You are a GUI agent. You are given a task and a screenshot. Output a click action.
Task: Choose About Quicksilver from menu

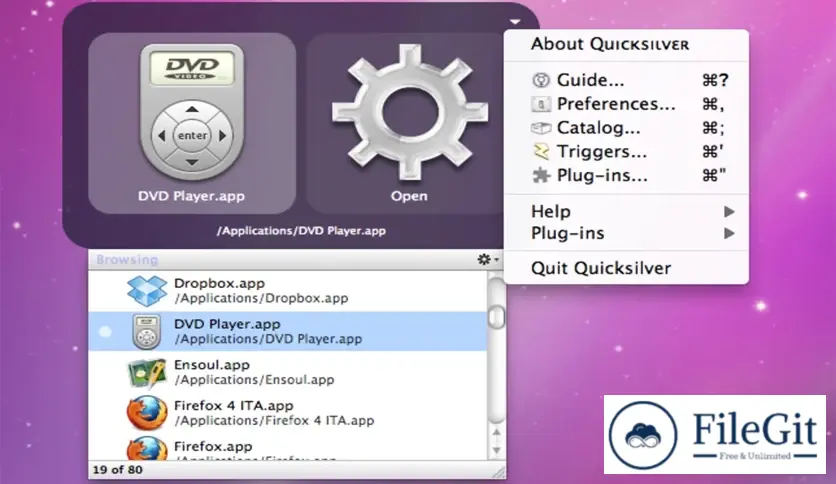(x=610, y=44)
